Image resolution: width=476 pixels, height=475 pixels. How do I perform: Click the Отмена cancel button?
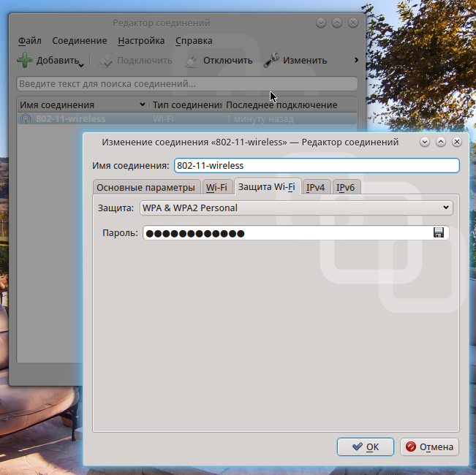(429, 446)
